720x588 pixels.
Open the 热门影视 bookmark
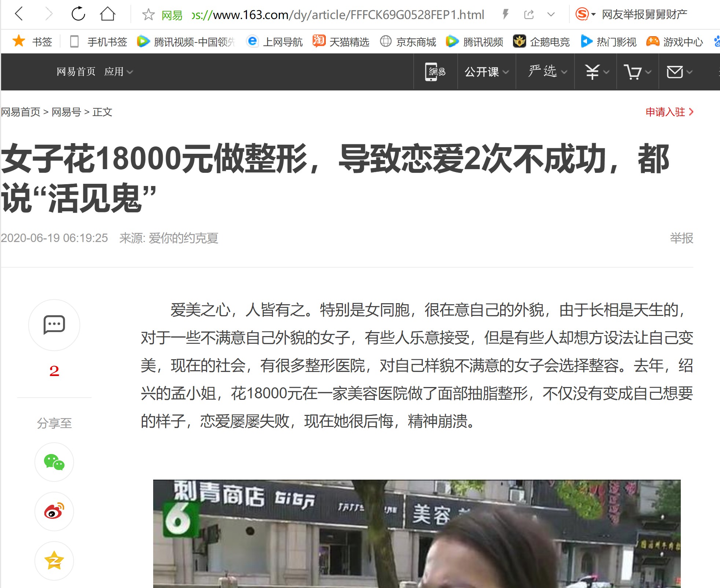coord(608,41)
